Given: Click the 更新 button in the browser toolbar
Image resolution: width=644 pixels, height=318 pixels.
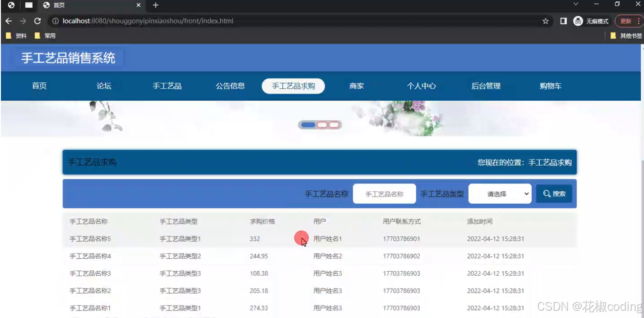Looking at the screenshot, I should point(625,21).
